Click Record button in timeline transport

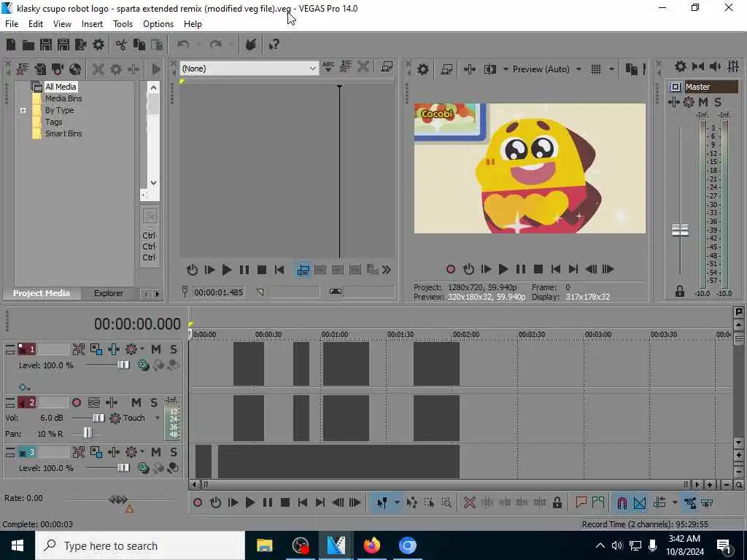point(198,502)
